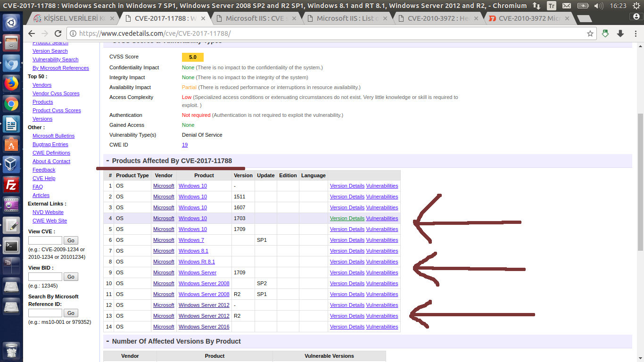This screenshot has height=362, width=644.
Task: Open the battery indicator menu
Action: [583, 6]
